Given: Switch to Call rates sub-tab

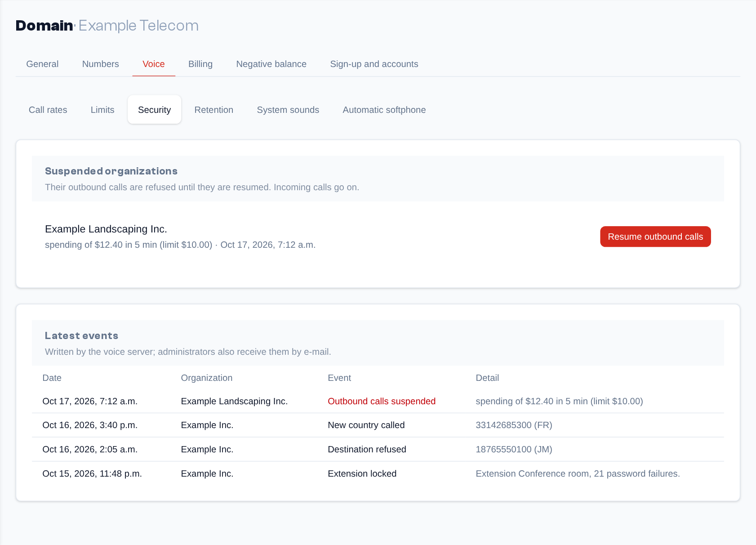Looking at the screenshot, I should [x=48, y=110].
